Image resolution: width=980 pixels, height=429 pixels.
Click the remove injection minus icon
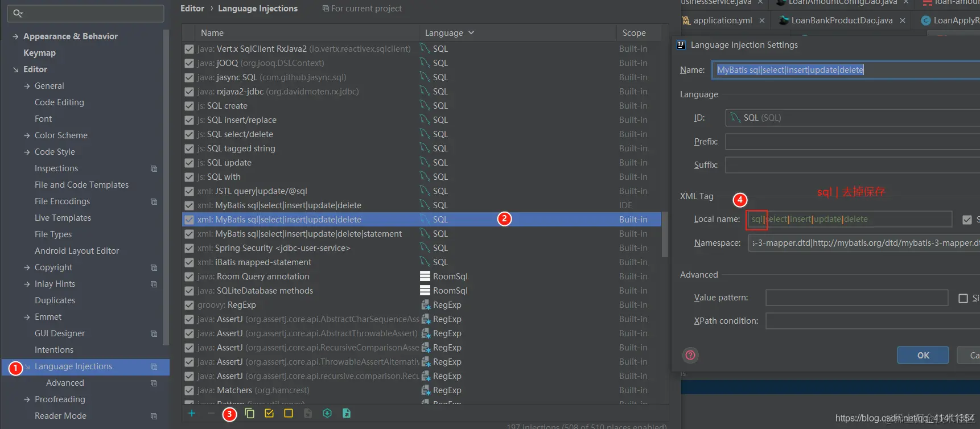(211, 413)
